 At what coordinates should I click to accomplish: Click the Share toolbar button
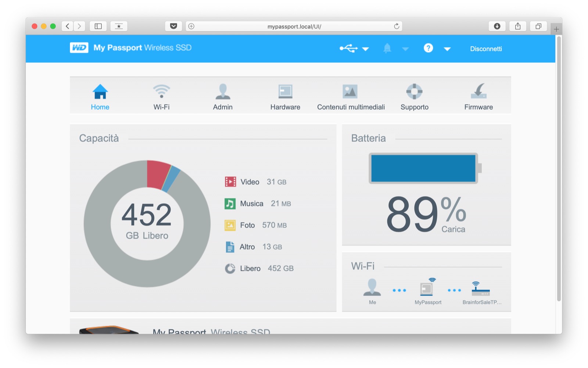tap(518, 26)
